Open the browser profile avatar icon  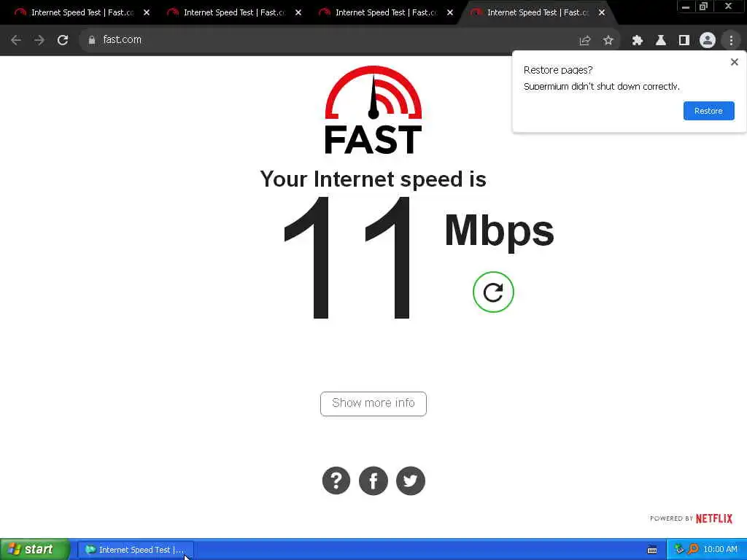708,41
